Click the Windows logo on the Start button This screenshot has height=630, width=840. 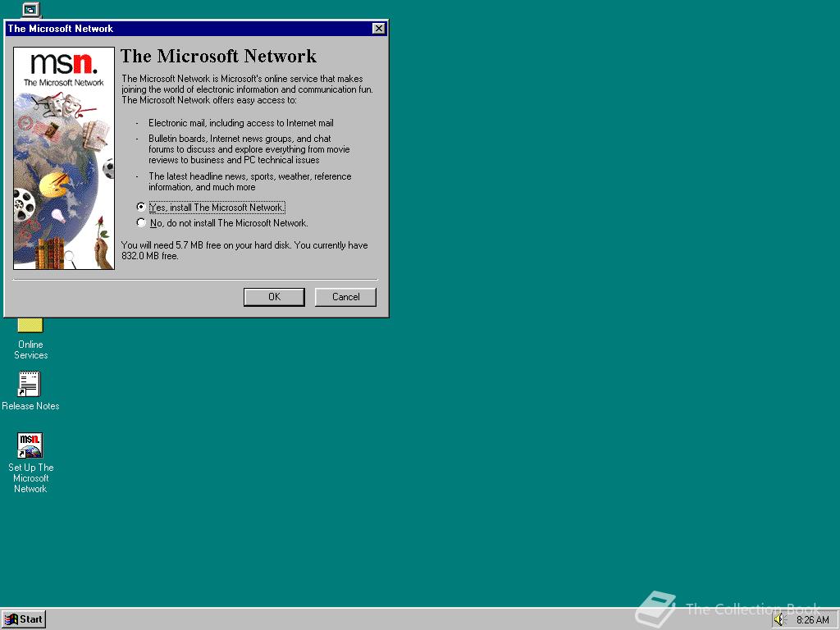click(12, 619)
